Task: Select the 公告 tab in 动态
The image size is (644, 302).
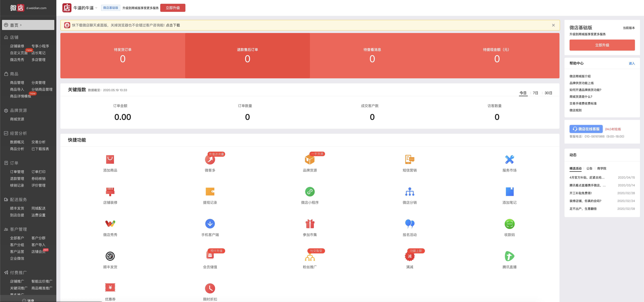Action: (589, 169)
